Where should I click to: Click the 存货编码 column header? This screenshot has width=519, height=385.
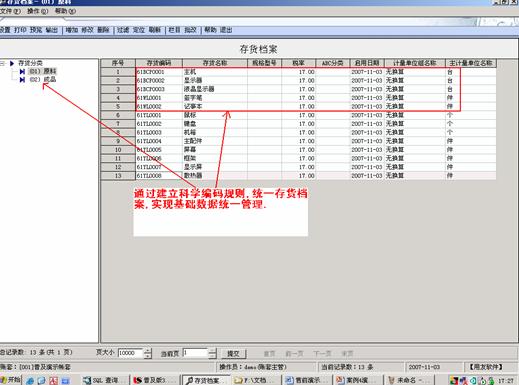pos(159,63)
